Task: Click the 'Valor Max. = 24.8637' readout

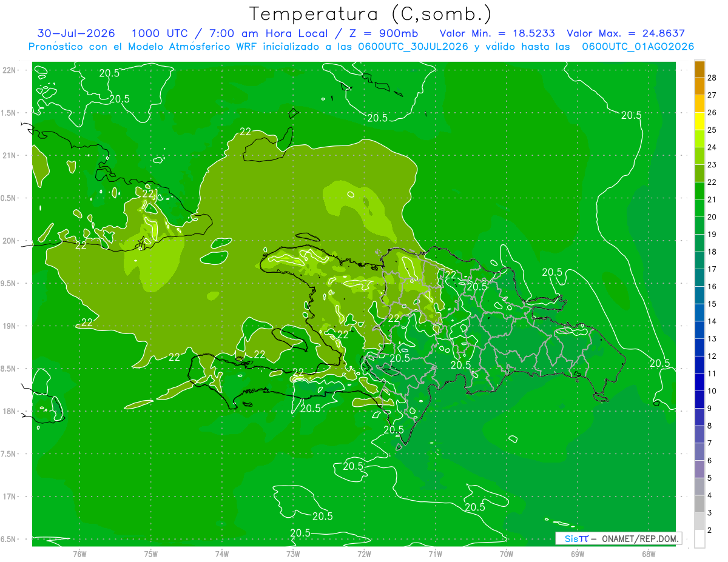Action: click(625, 33)
